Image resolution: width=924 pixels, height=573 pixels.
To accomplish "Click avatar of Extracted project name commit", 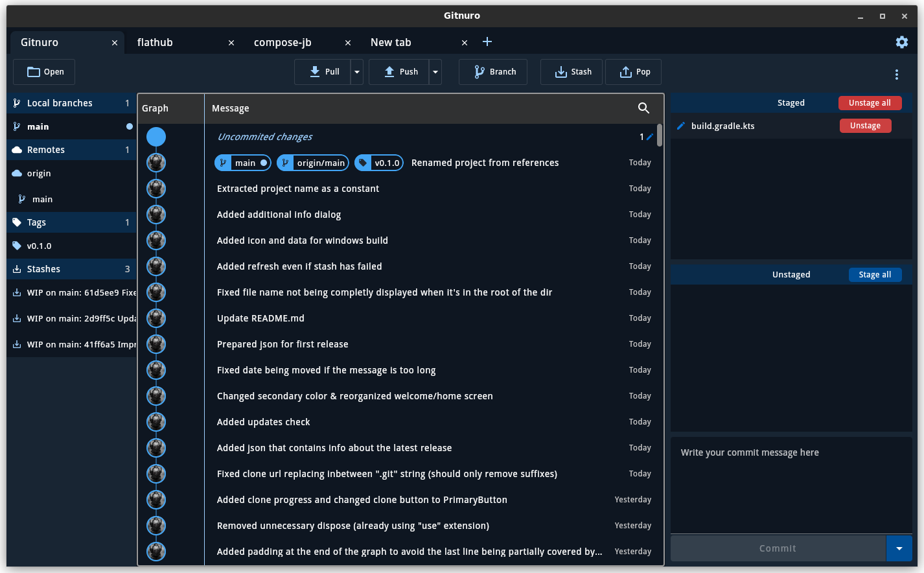I will pos(156,189).
